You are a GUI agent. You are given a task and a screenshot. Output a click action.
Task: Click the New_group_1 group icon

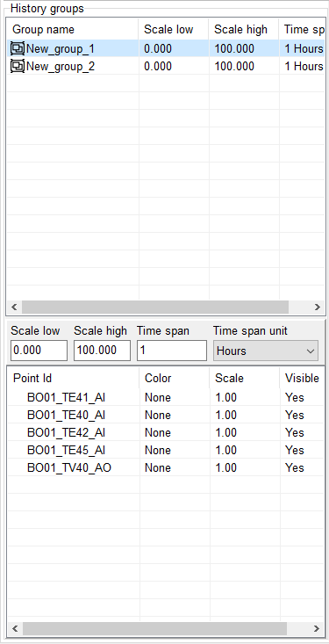click(18, 49)
